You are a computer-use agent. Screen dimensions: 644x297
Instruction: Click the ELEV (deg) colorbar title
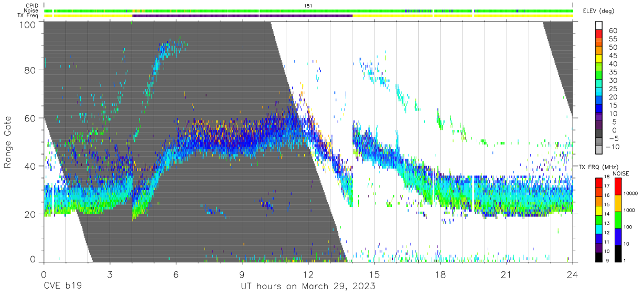[599, 11]
